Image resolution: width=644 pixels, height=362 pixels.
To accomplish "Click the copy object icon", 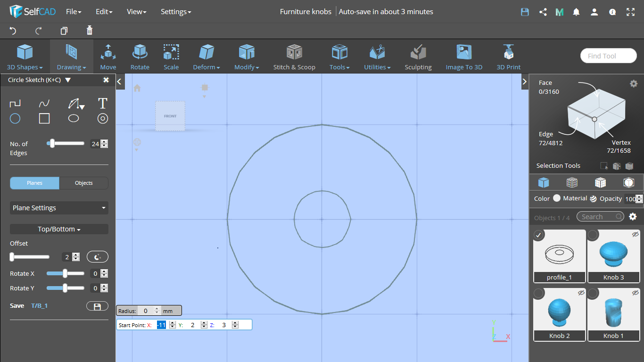I will click(64, 31).
